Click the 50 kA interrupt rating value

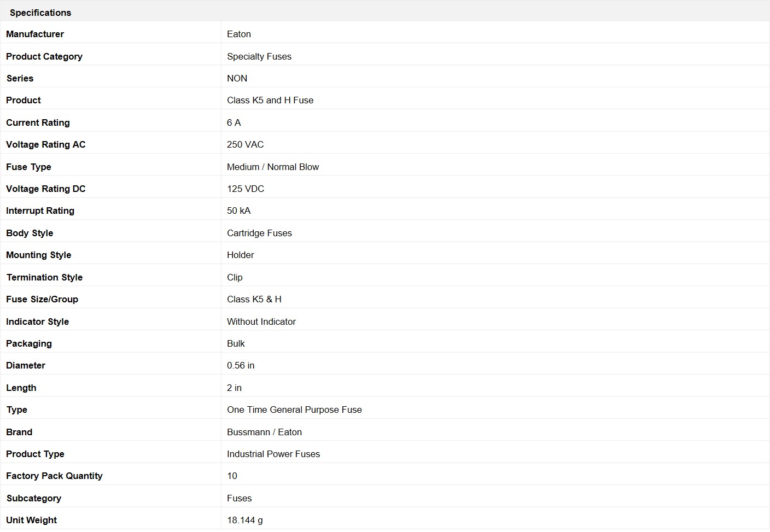point(238,211)
